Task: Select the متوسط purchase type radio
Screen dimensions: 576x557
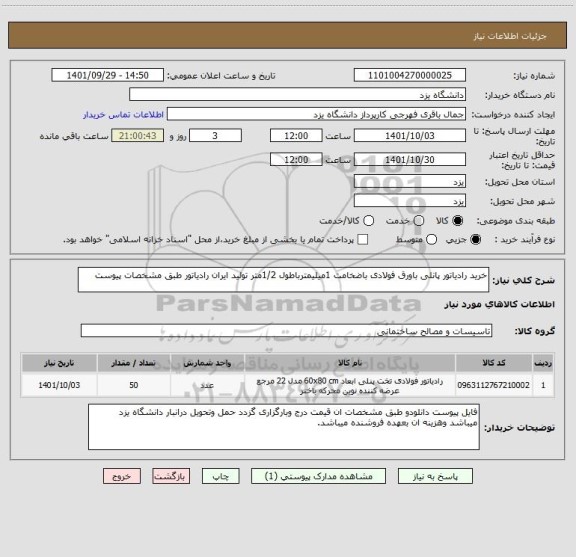Action: (x=432, y=240)
